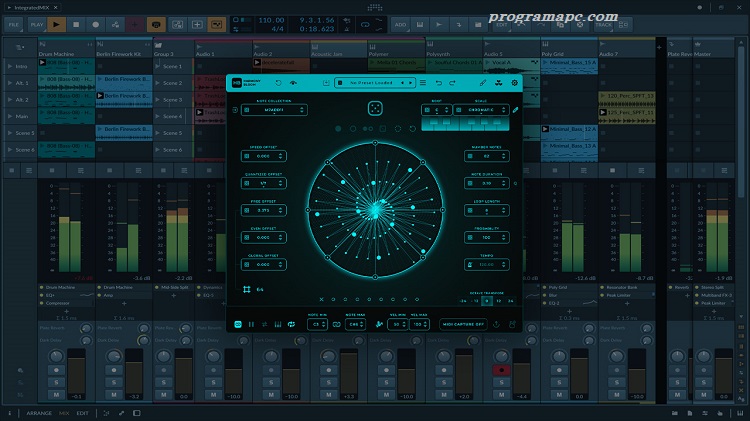The width and height of the screenshot is (750, 421).
Task: Toggle MIDI Capture Off button
Action: pos(464,324)
